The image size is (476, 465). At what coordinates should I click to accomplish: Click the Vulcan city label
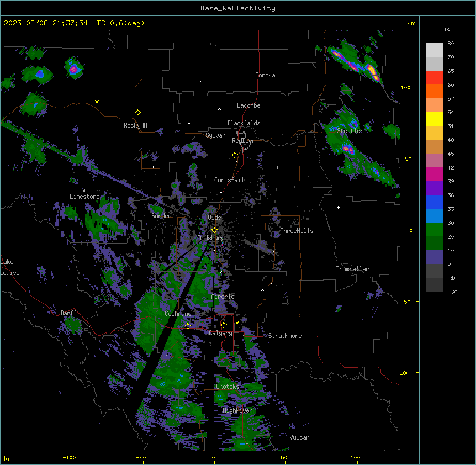(x=299, y=437)
